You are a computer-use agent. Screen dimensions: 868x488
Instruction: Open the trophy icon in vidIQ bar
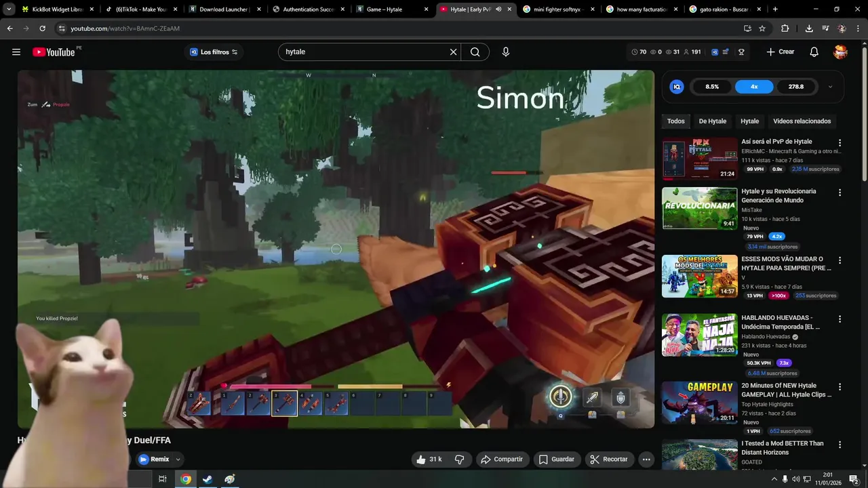[741, 52]
